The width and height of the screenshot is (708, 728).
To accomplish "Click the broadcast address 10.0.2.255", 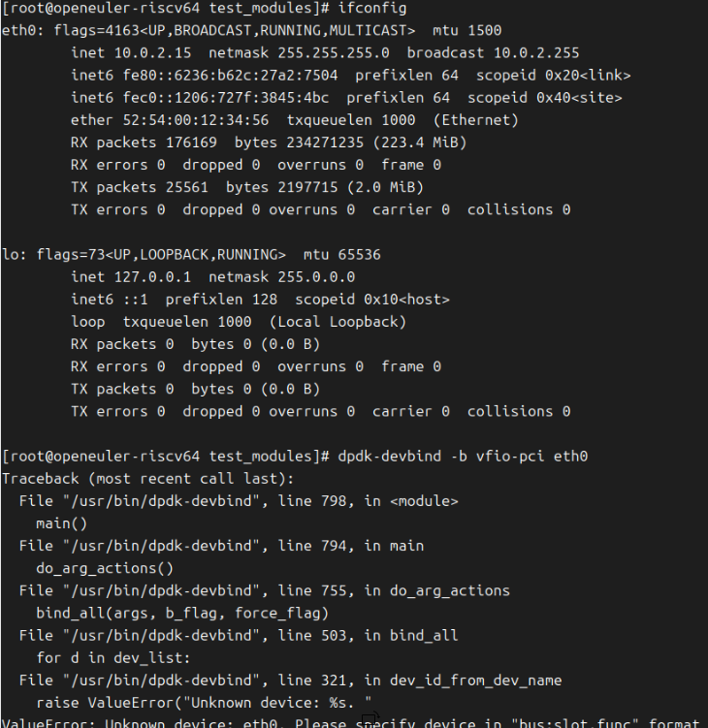I will (x=536, y=53).
